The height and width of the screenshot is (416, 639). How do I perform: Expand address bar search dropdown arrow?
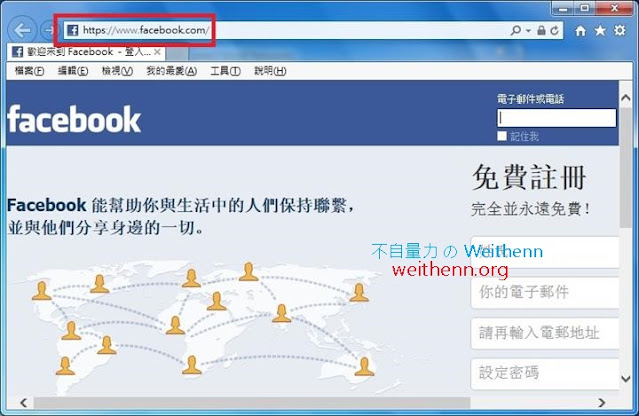click(x=528, y=31)
